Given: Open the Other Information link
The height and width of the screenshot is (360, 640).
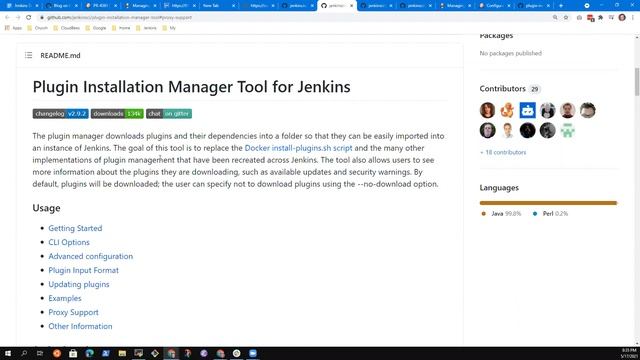Looking at the screenshot, I should pyautogui.click(x=80, y=326).
